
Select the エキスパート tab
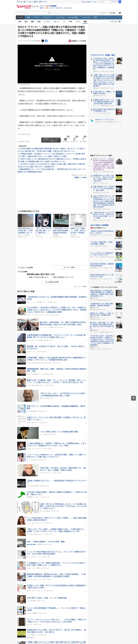tap(48, 17)
